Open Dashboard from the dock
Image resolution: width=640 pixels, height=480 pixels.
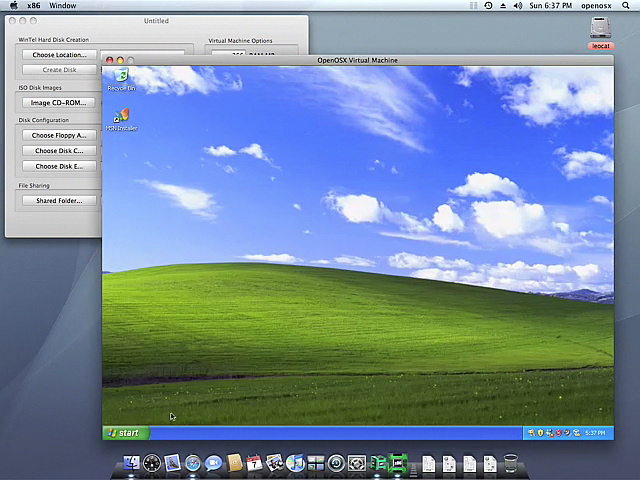(x=152, y=463)
